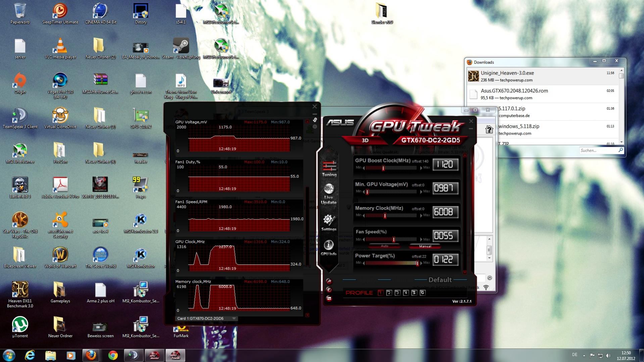The width and height of the screenshot is (644, 362).
Task: Launch MSI Afterburner desktop shortcut
Action: [x=20, y=153]
